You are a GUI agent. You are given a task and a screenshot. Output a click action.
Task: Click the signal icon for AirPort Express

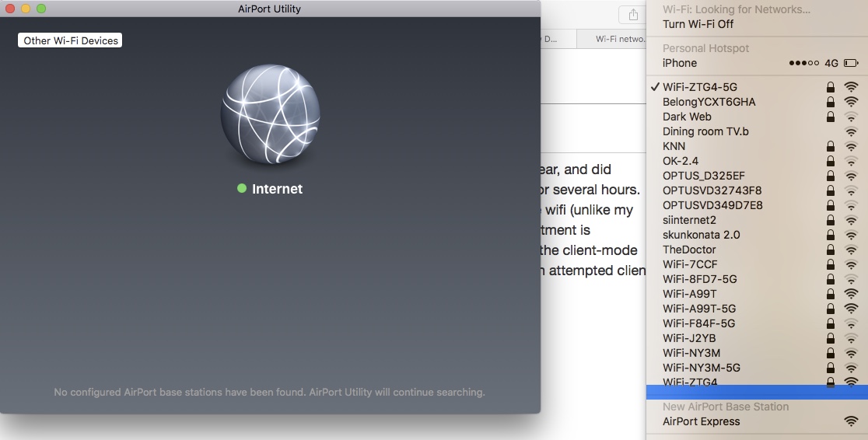[851, 421]
